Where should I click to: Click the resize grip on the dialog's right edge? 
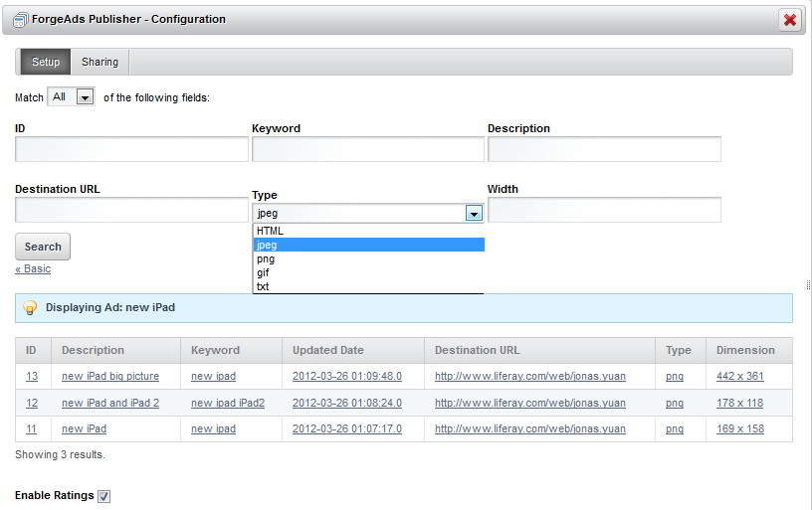(x=808, y=285)
